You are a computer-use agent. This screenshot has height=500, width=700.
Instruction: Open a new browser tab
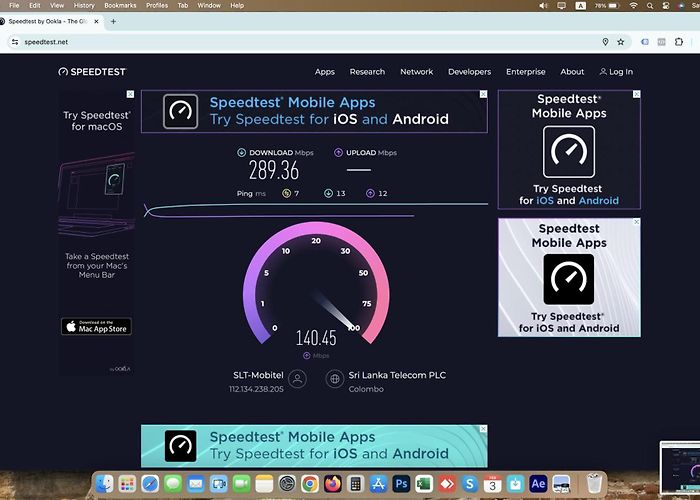[113, 21]
